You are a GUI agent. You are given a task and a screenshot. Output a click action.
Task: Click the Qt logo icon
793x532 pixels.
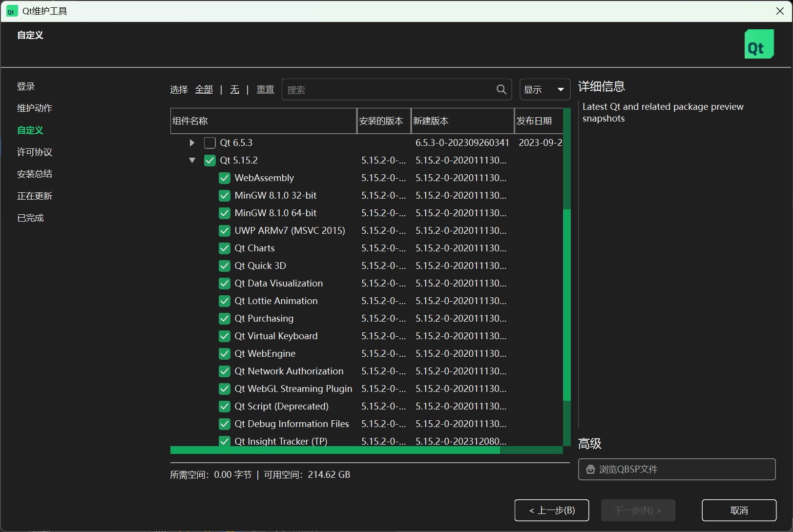pyautogui.click(x=759, y=43)
